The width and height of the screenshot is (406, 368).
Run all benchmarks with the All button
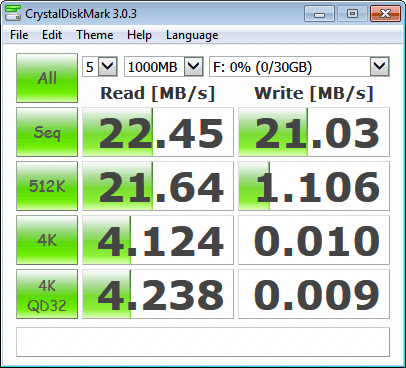(x=47, y=78)
